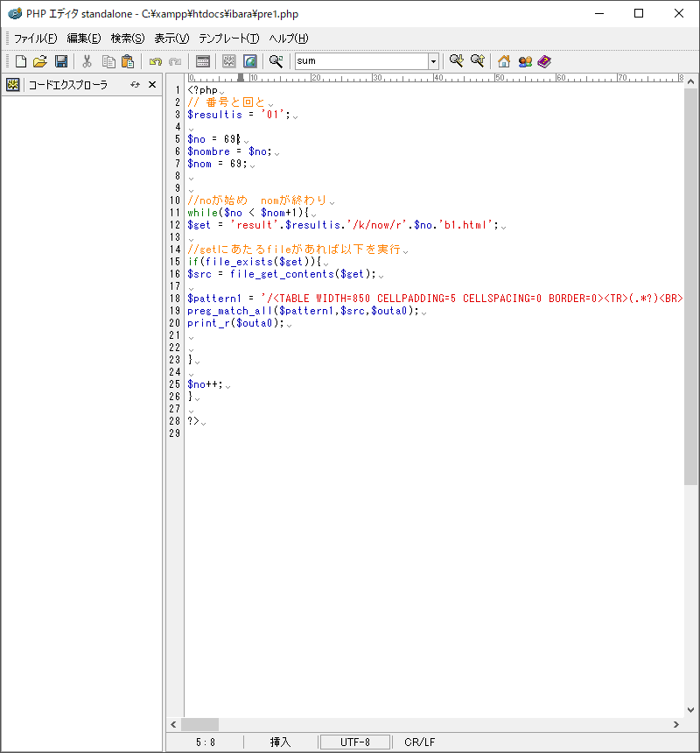Click the horizontal scrollbar thumb
Image resolution: width=700 pixels, height=753 pixels.
coord(200,724)
